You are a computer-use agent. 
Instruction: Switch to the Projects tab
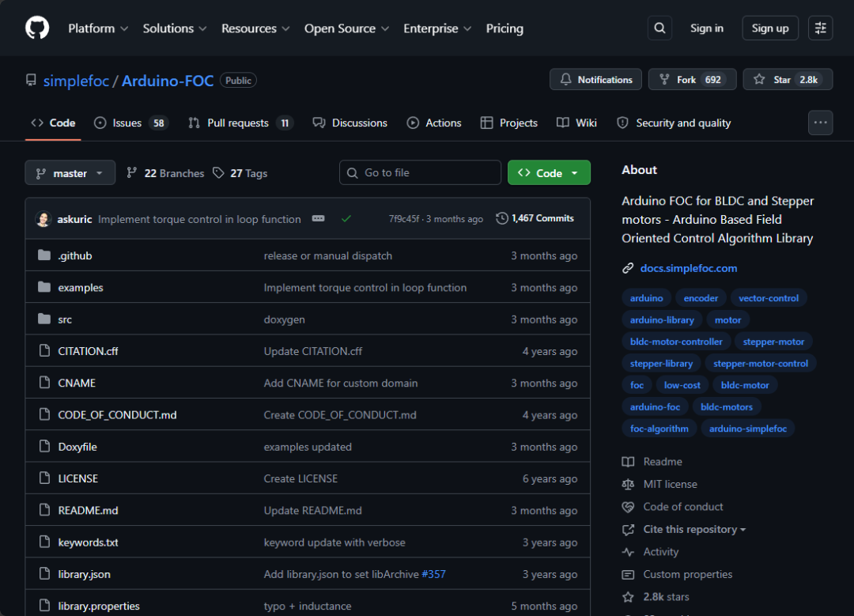click(x=509, y=123)
